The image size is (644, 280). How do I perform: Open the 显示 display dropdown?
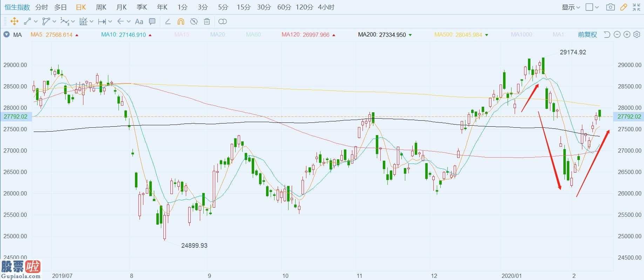coord(571,7)
